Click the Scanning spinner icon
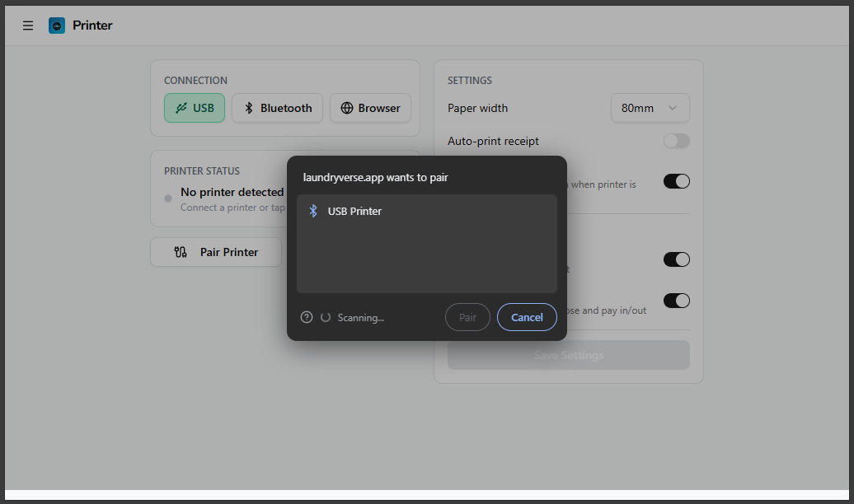Screen dimensions: 854x504 click(326, 317)
